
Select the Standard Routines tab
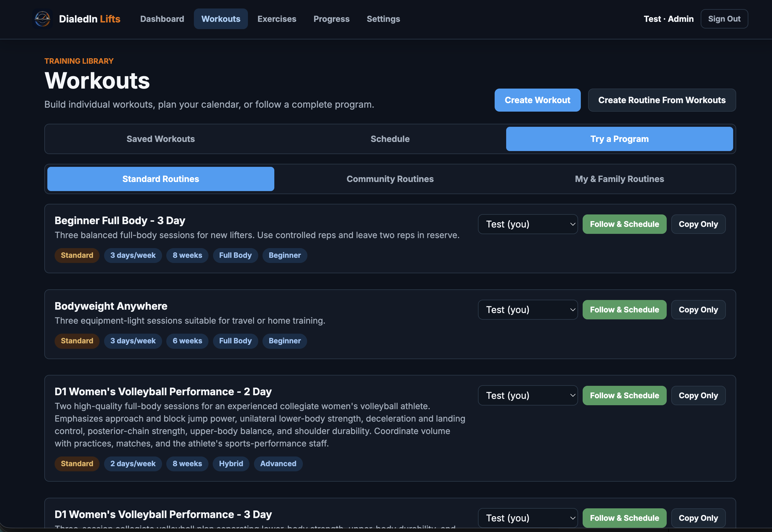161,179
